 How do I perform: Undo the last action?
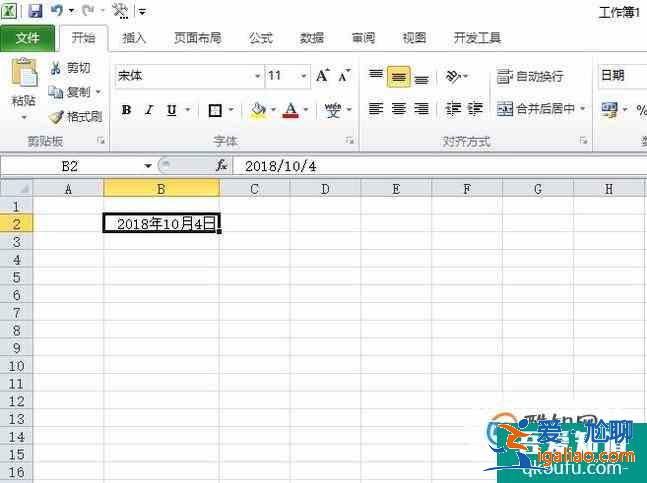(x=57, y=11)
